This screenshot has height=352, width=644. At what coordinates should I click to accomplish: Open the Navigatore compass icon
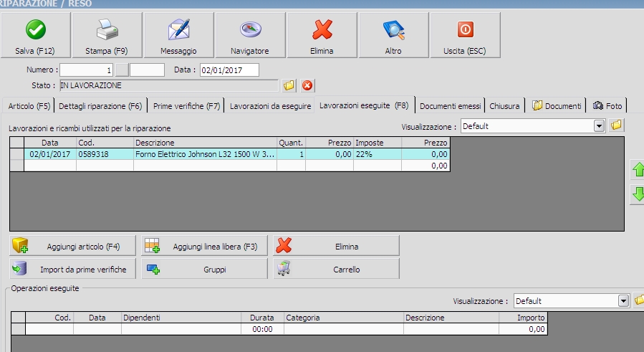[x=251, y=29]
